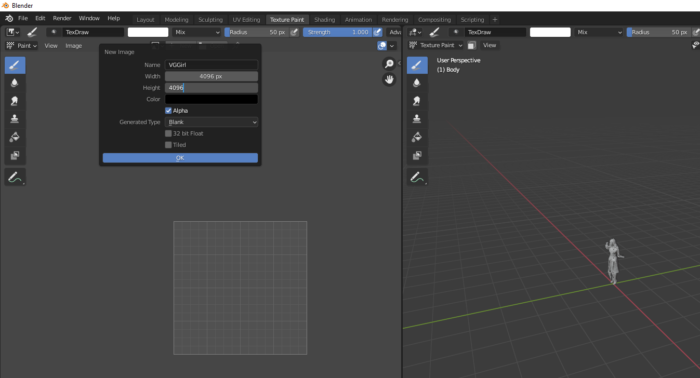700x378 pixels.
Task: Click brush preview icon left of TexDraw, image editor
Action: click(54, 32)
